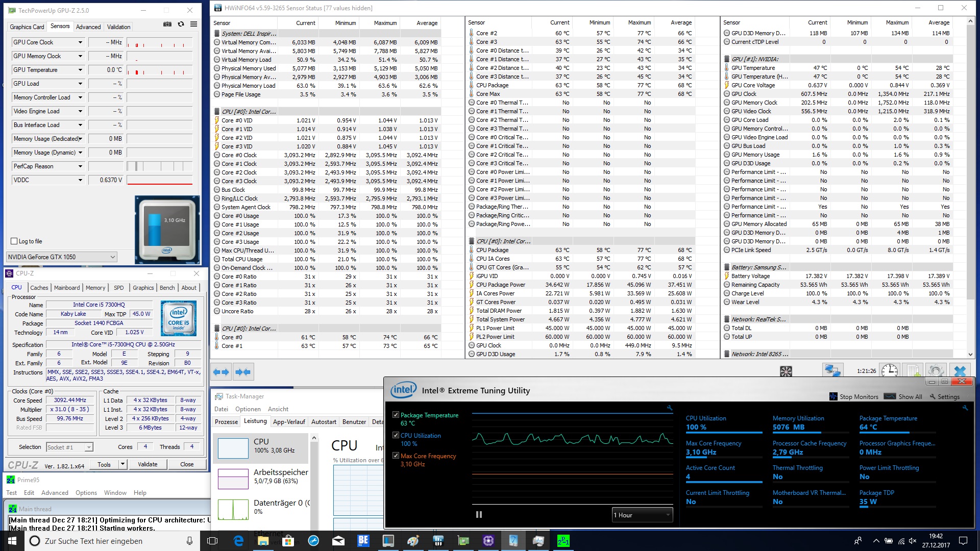This screenshot has height=551, width=980.
Task: Toggle CPU Utilization checkbox in Intel XTU
Action: coord(396,435)
